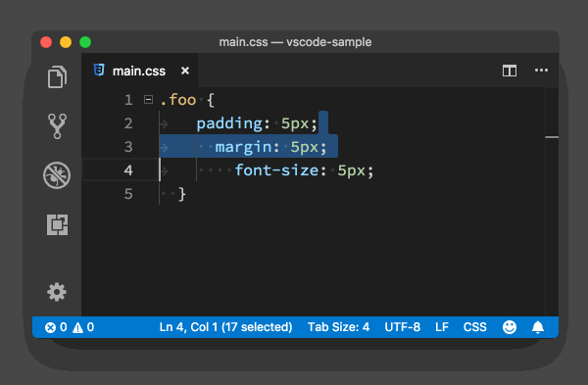Click the errors count icon in status bar
This screenshot has height=385, width=588.
click(56, 327)
